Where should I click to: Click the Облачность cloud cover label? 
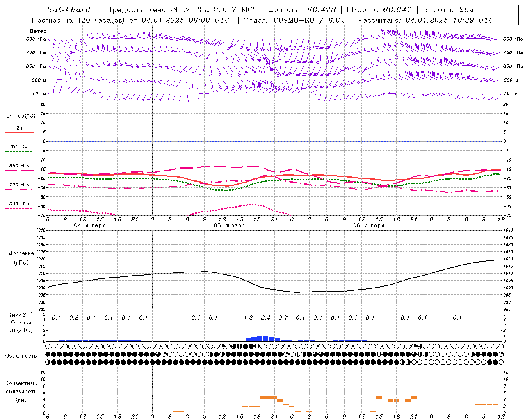pos(21,356)
